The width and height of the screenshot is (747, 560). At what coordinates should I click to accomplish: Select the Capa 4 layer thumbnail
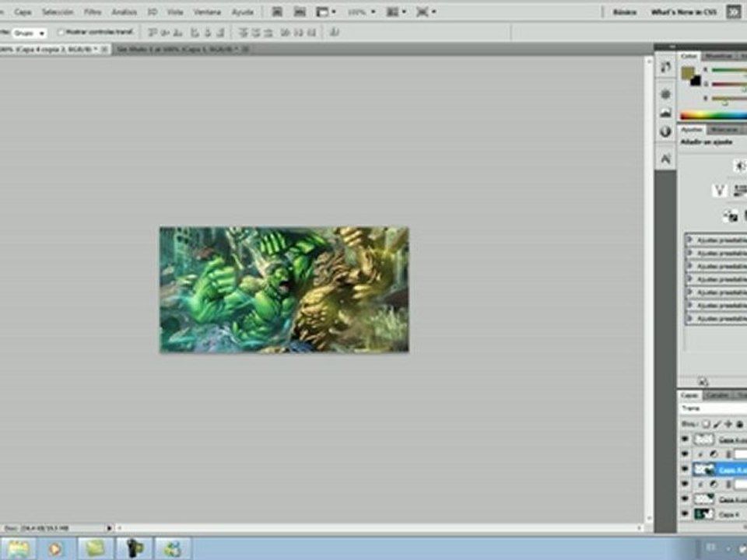click(703, 514)
